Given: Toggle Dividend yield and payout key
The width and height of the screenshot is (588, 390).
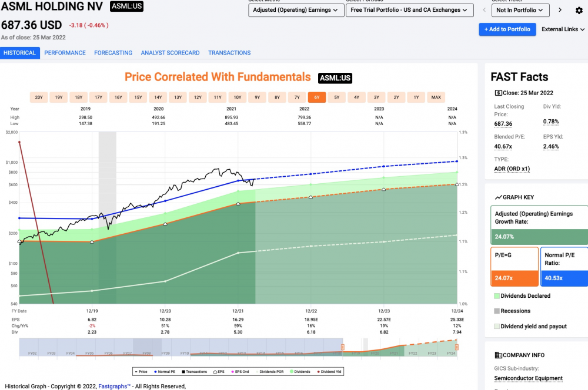Looking at the screenshot, I should click(x=530, y=327).
